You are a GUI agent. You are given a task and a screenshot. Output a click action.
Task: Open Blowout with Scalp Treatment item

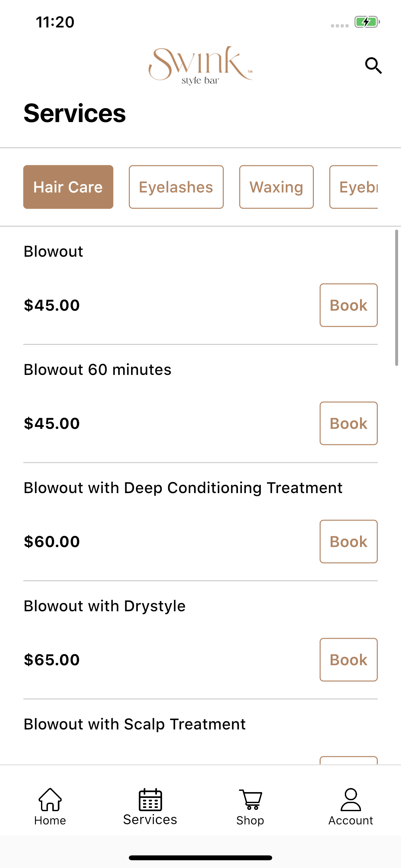(x=134, y=724)
